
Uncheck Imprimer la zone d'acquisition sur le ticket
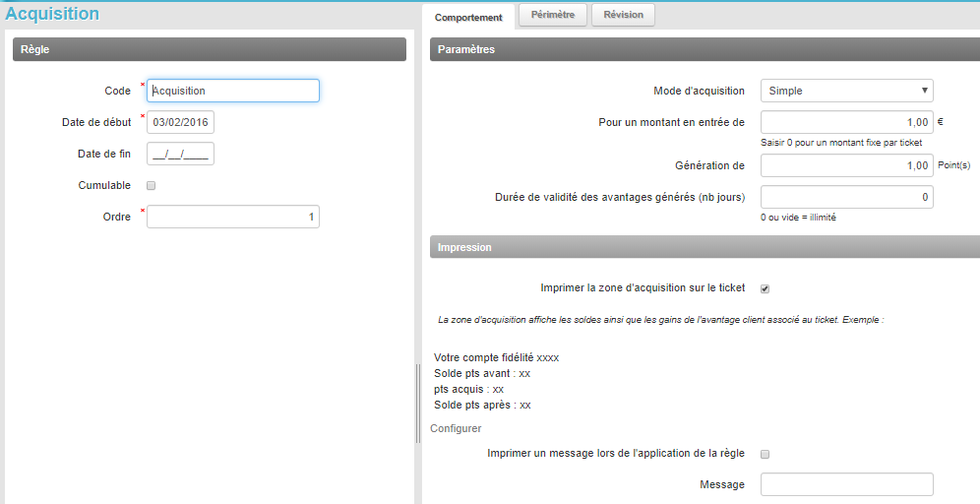765,288
